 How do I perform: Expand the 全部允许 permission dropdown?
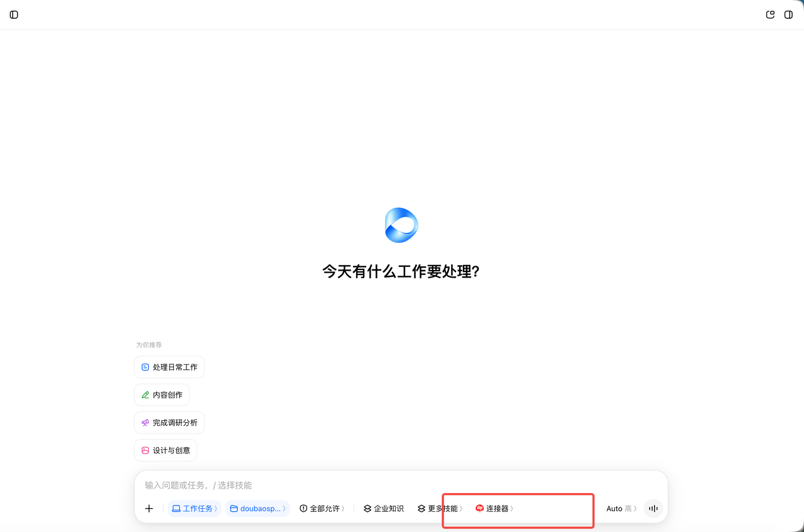pyautogui.click(x=322, y=508)
